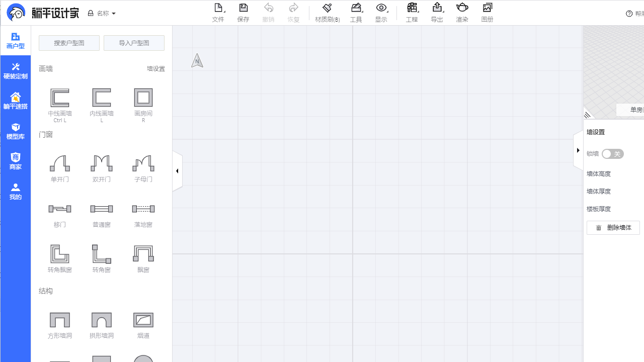Click the 搜索户型图 search floorplan button
644x362 pixels.
69,43
